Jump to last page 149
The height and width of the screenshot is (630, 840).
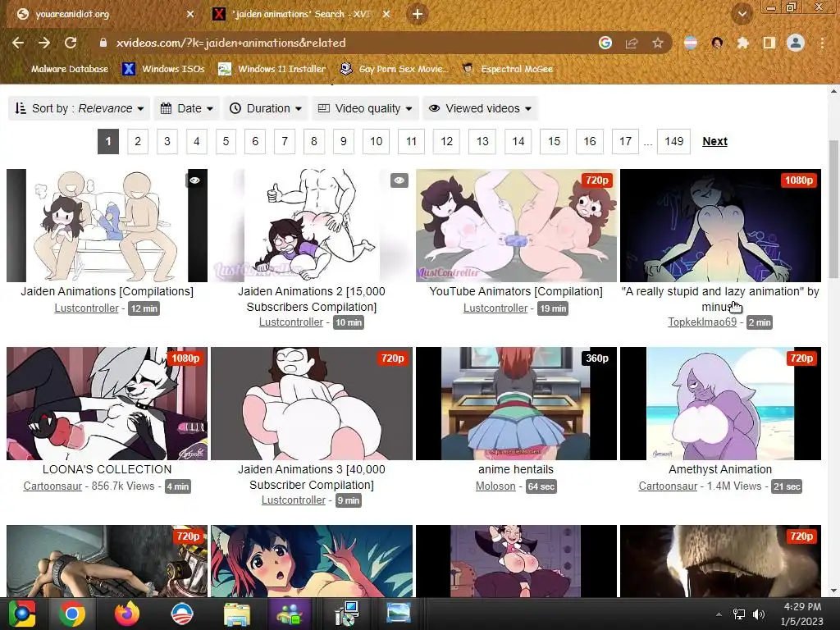[x=674, y=141]
